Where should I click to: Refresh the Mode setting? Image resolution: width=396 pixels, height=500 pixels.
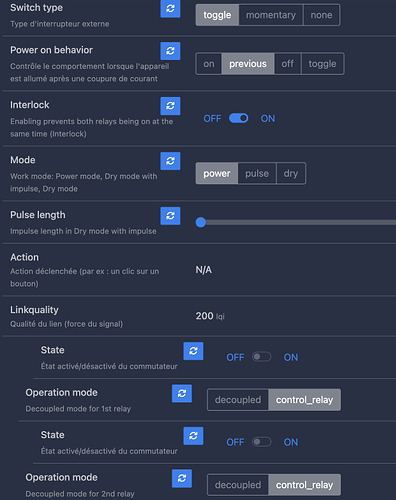tap(170, 161)
